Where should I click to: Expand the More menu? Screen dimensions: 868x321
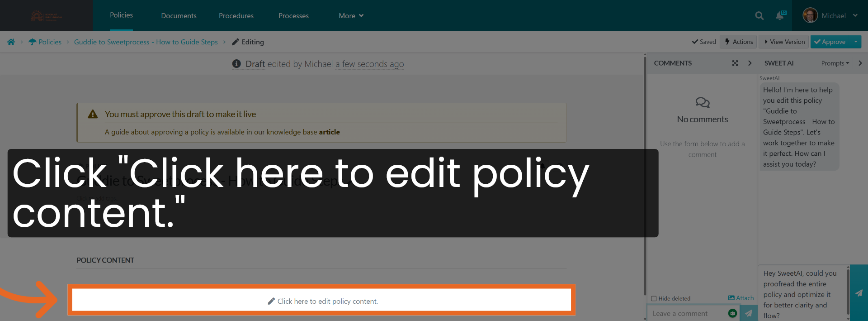(351, 16)
